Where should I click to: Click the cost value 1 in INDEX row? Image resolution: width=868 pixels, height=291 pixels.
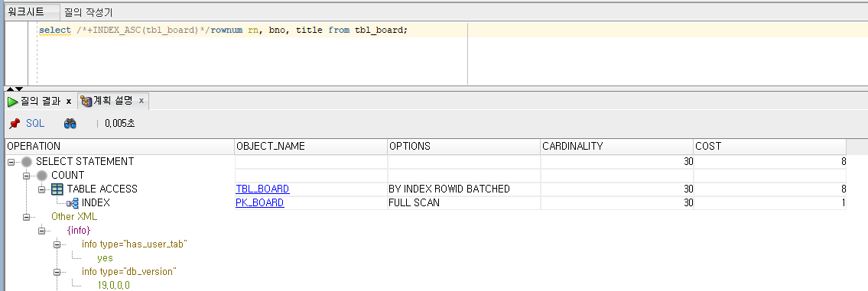tap(843, 203)
